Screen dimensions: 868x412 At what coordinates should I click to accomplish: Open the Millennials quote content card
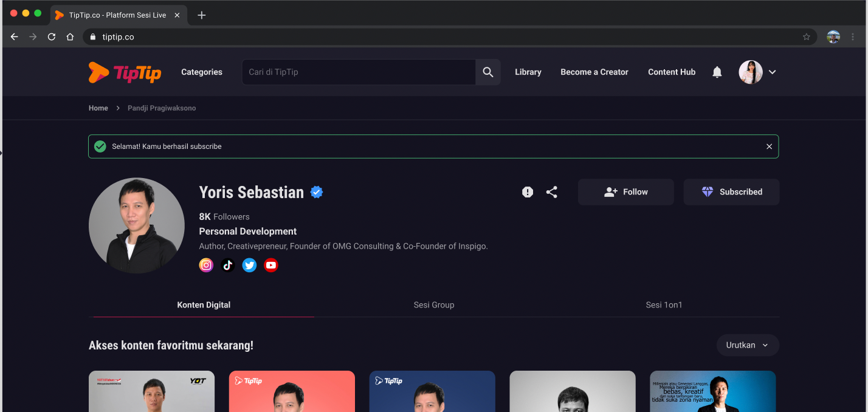click(713, 391)
